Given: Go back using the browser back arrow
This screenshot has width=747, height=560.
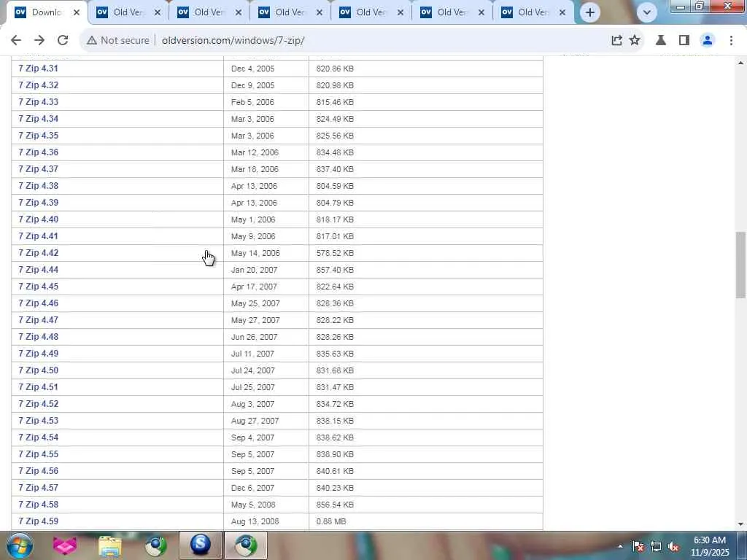Looking at the screenshot, I should [16, 41].
